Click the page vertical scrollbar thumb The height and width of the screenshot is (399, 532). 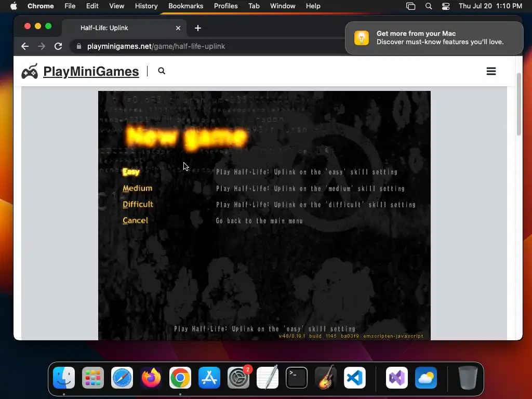(518, 104)
